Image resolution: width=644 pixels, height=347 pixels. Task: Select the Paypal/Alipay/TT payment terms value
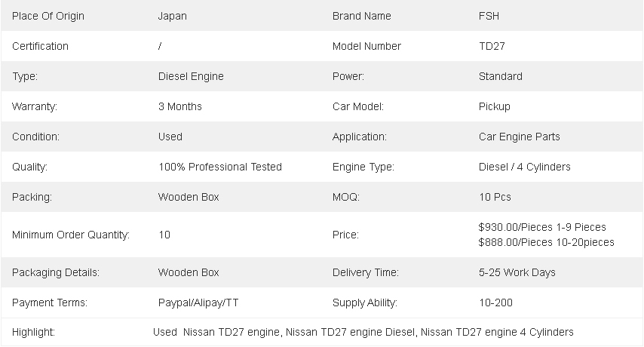[198, 302]
